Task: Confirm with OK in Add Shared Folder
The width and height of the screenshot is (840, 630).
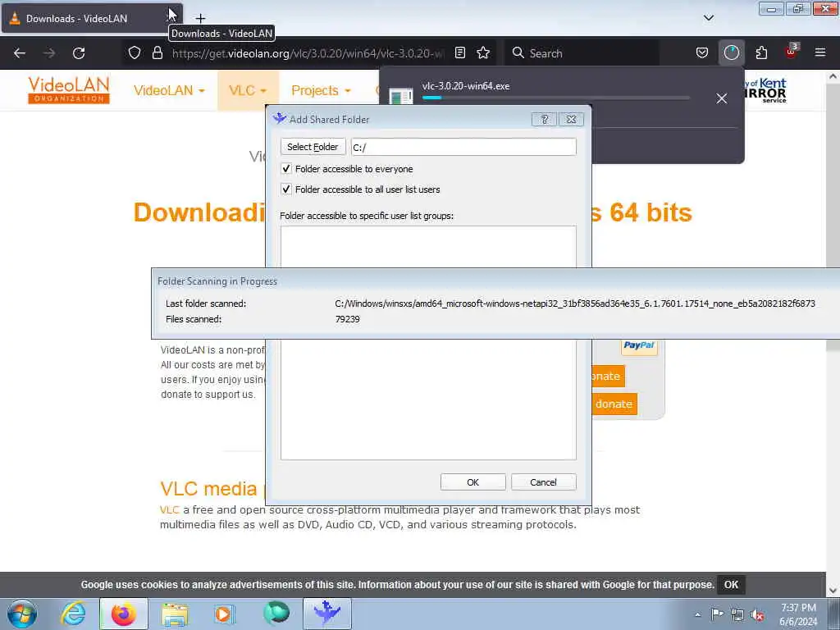Action: [x=472, y=482]
